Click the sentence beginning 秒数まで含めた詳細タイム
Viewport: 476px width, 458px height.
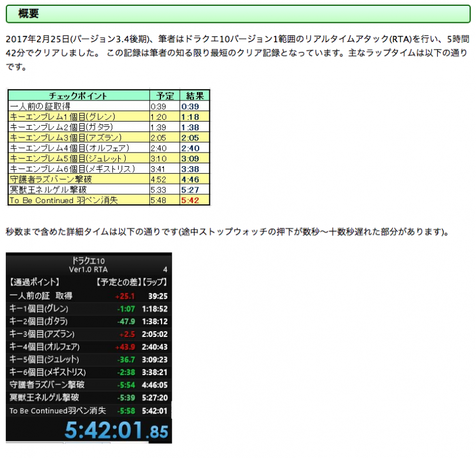click(x=227, y=232)
